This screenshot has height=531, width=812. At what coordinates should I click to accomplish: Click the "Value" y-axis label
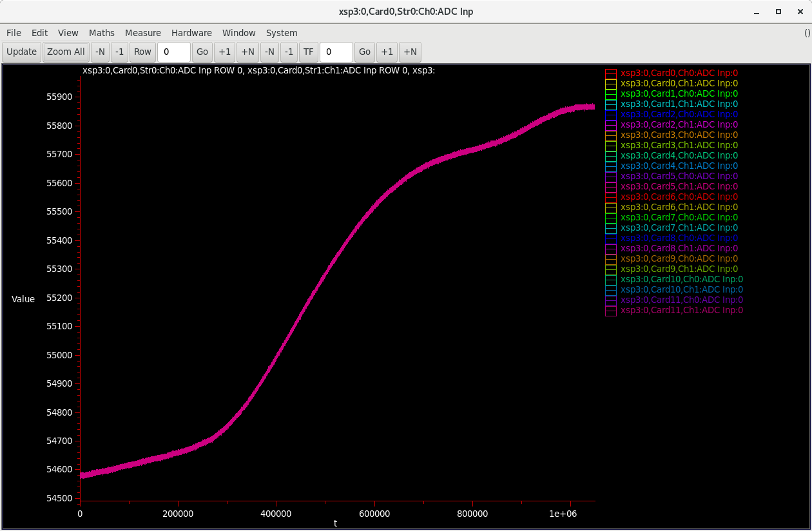click(23, 299)
